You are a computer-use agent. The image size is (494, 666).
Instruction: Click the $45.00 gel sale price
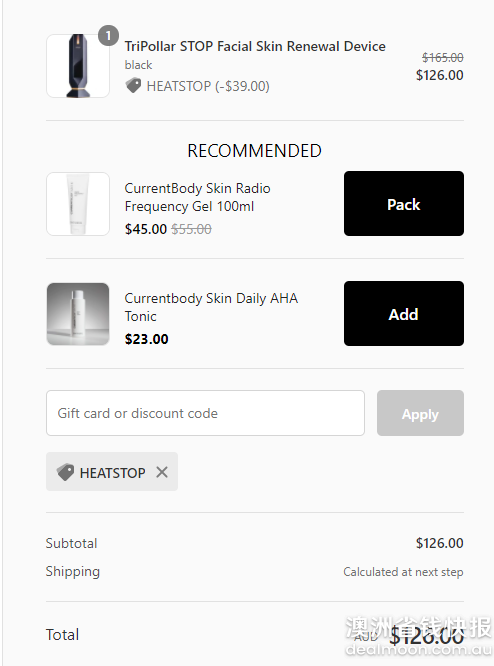point(146,229)
